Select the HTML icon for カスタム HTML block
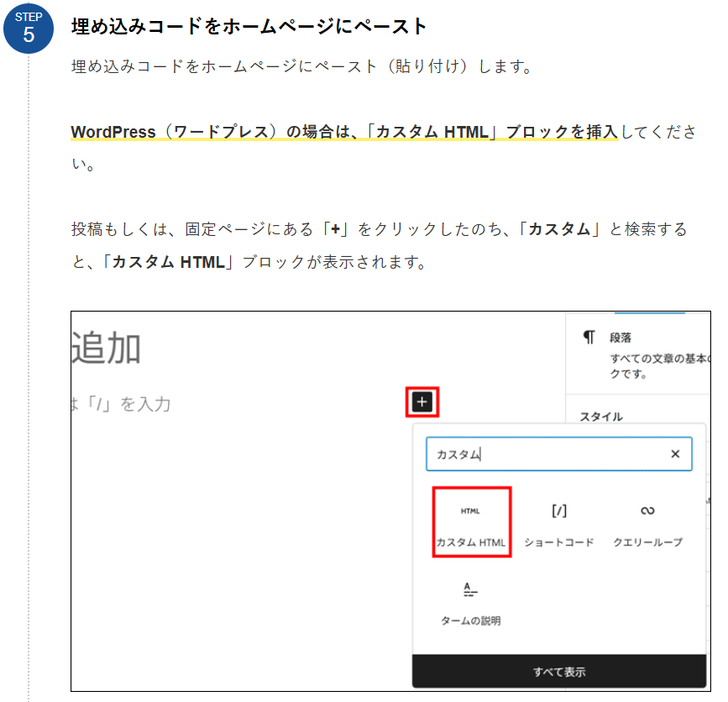728x702 pixels. 471,510
